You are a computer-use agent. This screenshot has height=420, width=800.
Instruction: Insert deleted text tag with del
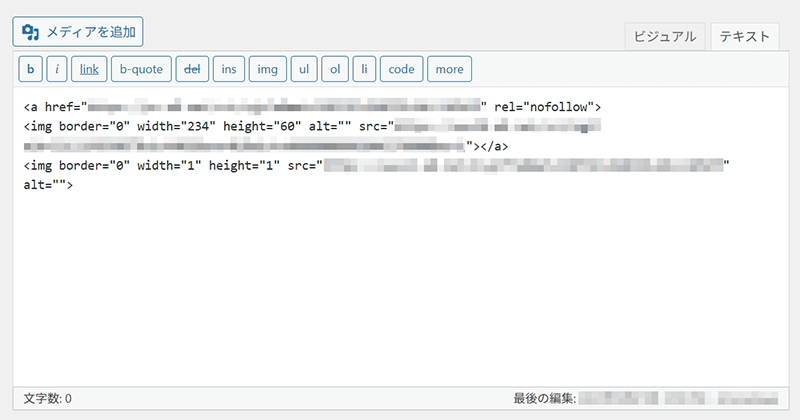(x=192, y=69)
